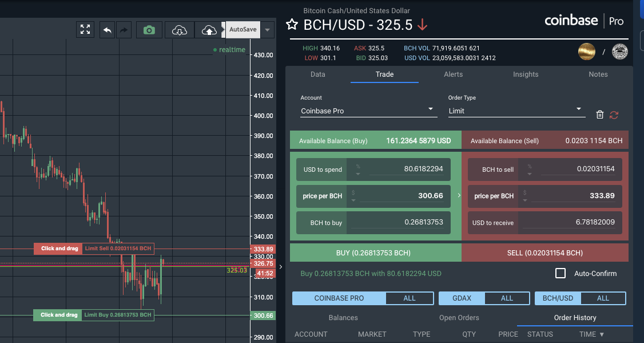The width and height of the screenshot is (644, 343).
Task: Click the Limit Sell 0.02031154 BCH chart label
Action: [118, 249]
